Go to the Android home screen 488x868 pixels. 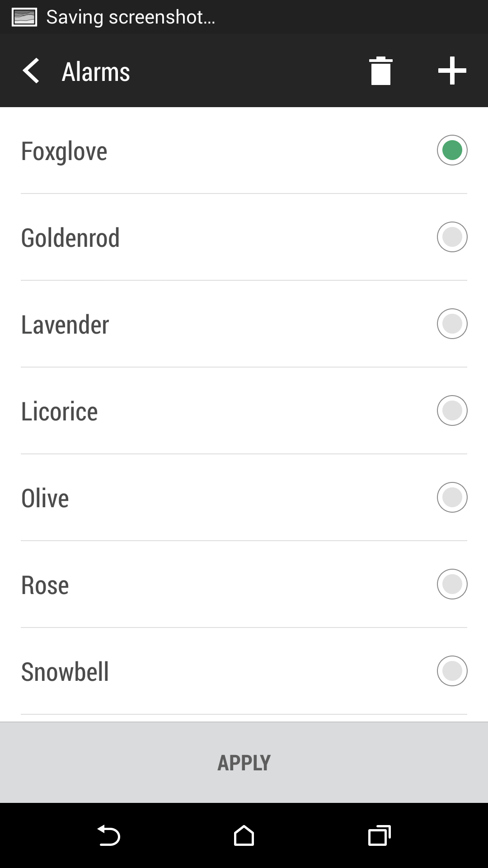[244, 835]
